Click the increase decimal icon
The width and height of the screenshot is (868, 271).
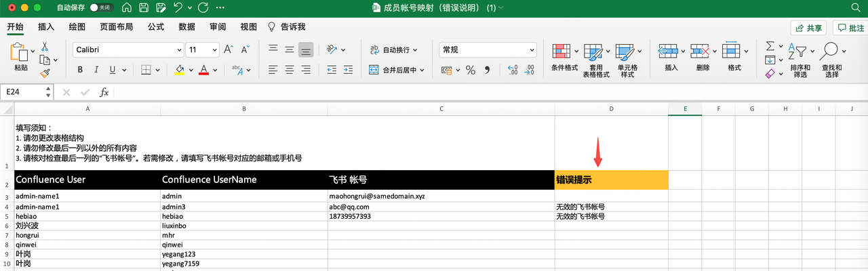[511, 70]
